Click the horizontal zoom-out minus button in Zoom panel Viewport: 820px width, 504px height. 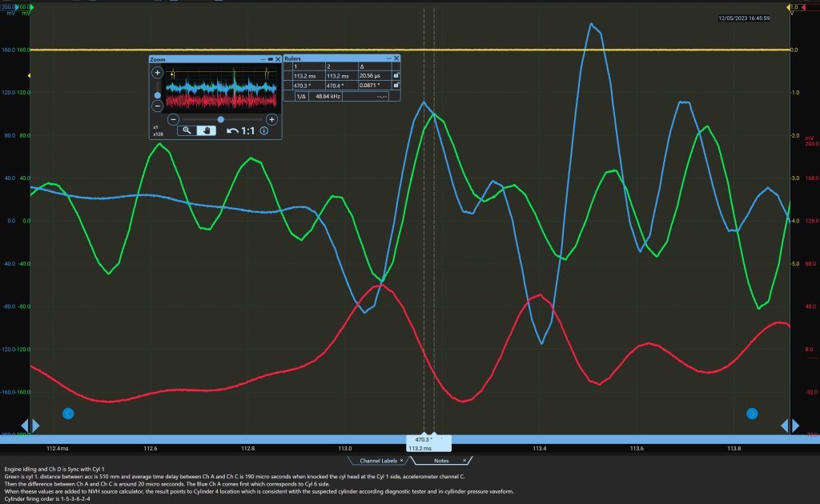(174, 120)
